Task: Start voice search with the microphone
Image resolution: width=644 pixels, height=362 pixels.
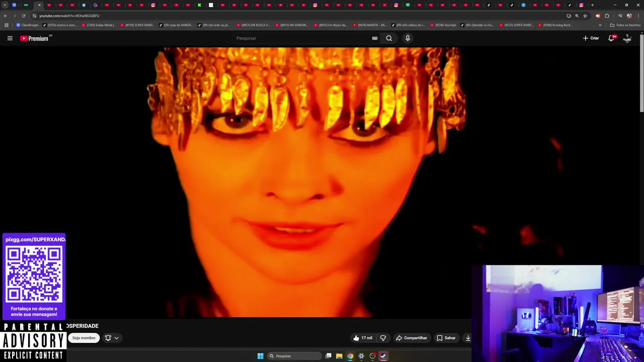Action: pyautogui.click(x=408, y=38)
